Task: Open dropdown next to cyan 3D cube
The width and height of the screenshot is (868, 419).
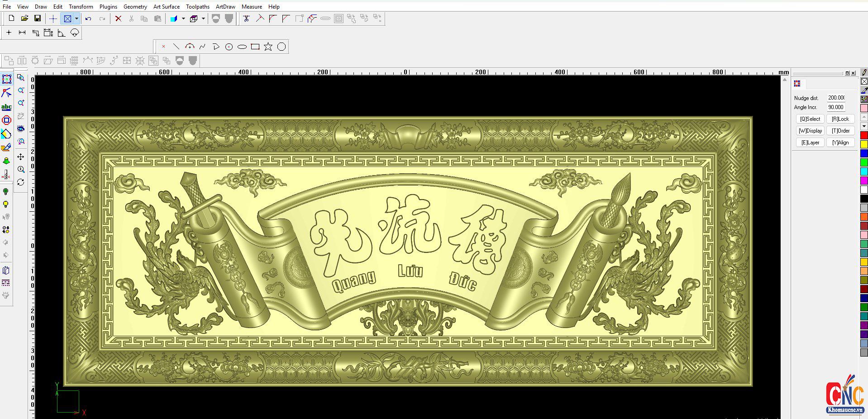Action: click(x=183, y=19)
